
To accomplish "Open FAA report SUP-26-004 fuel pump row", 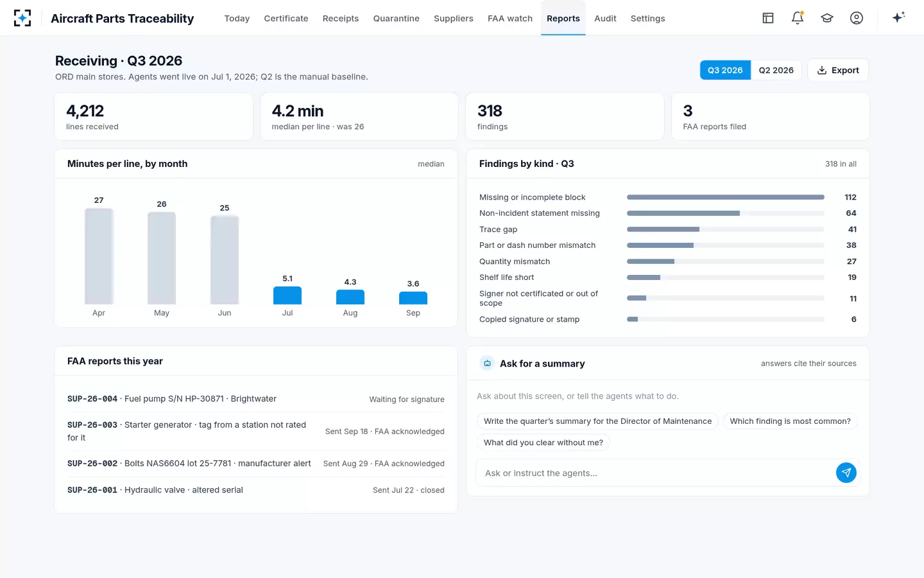I will pos(256,399).
